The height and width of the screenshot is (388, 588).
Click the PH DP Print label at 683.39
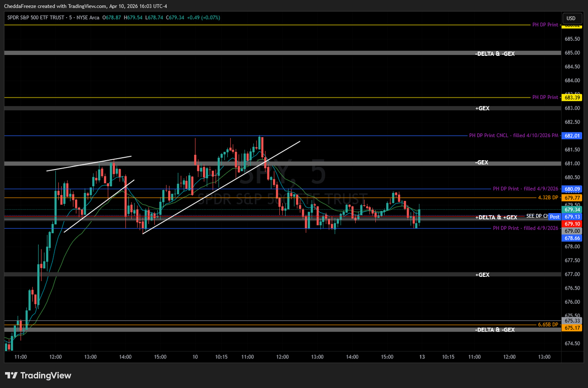pyautogui.click(x=545, y=97)
